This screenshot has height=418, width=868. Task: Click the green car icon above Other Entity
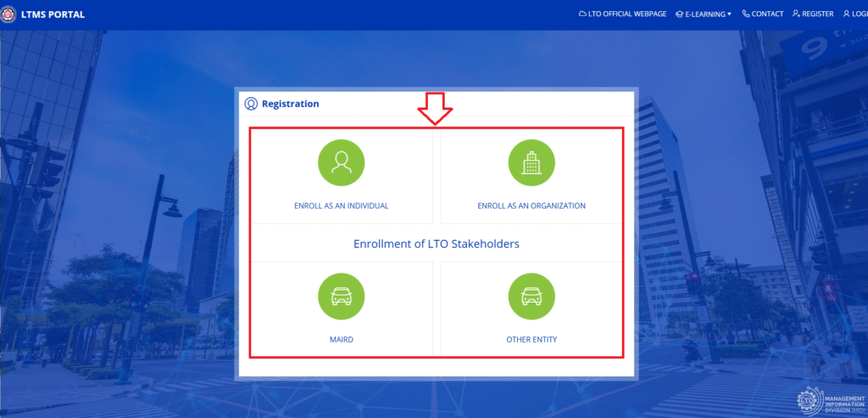tap(531, 297)
